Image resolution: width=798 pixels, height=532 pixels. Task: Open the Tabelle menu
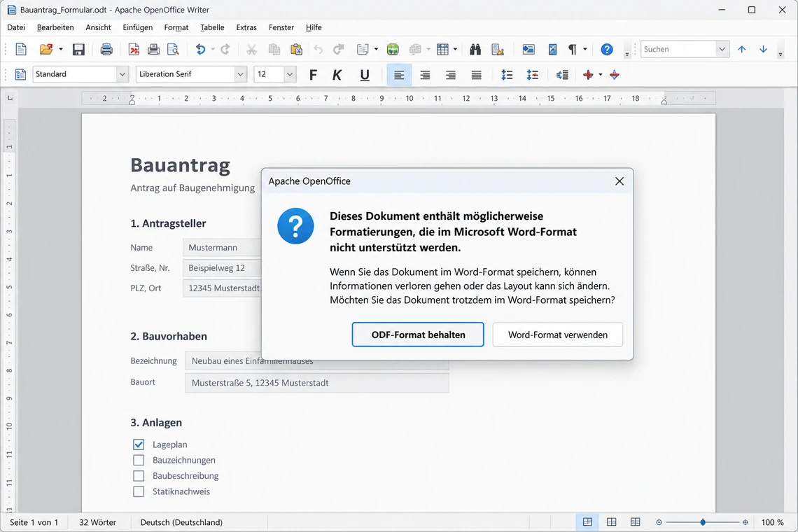pyautogui.click(x=212, y=27)
